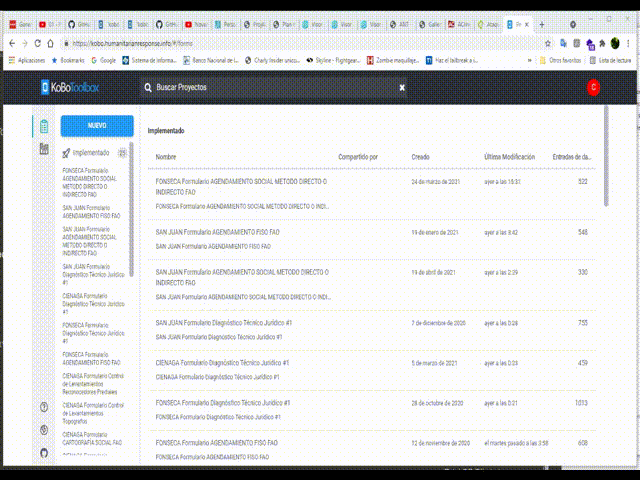Open the Projects icon in left sidebar
Image resolution: width=640 pixels, height=480 pixels.
[44, 126]
